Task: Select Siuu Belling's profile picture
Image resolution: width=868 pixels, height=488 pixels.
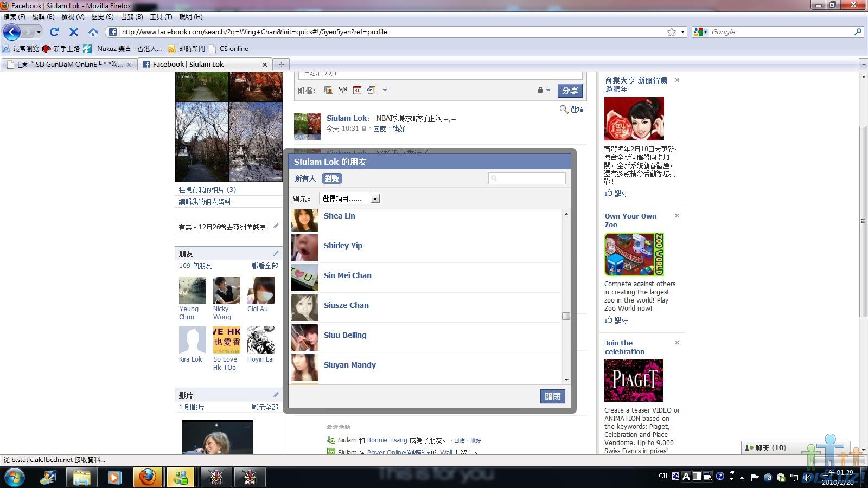Action: coord(305,337)
